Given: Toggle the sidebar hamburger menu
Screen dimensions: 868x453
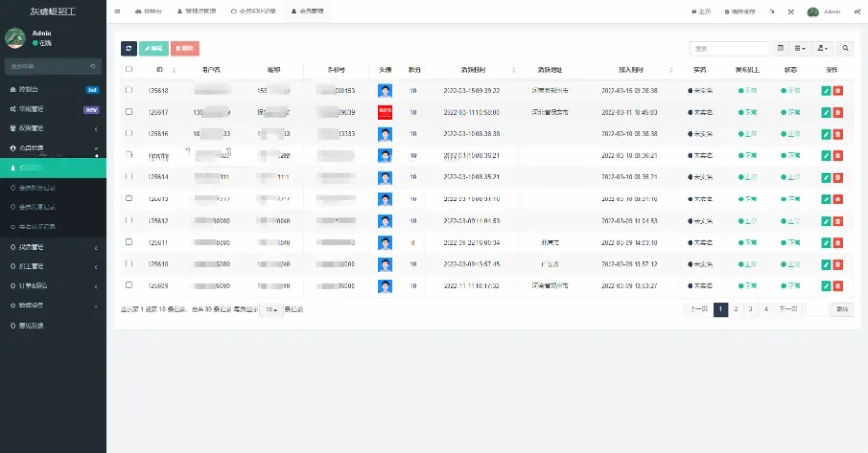Looking at the screenshot, I should (x=118, y=12).
